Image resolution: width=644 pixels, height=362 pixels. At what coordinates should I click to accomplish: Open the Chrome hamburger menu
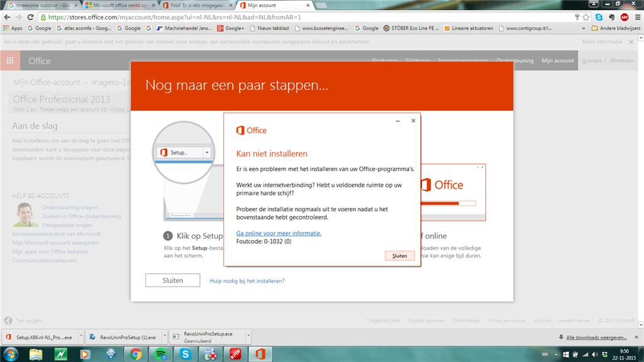tap(638, 17)
